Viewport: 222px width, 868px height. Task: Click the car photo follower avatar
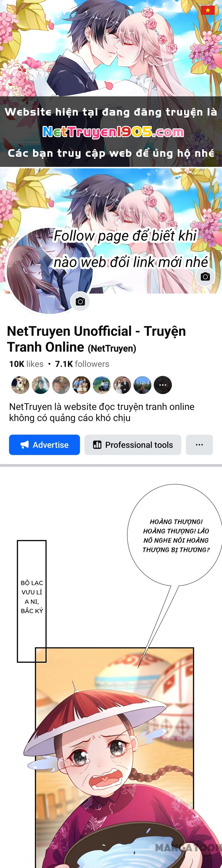(102, 385)
